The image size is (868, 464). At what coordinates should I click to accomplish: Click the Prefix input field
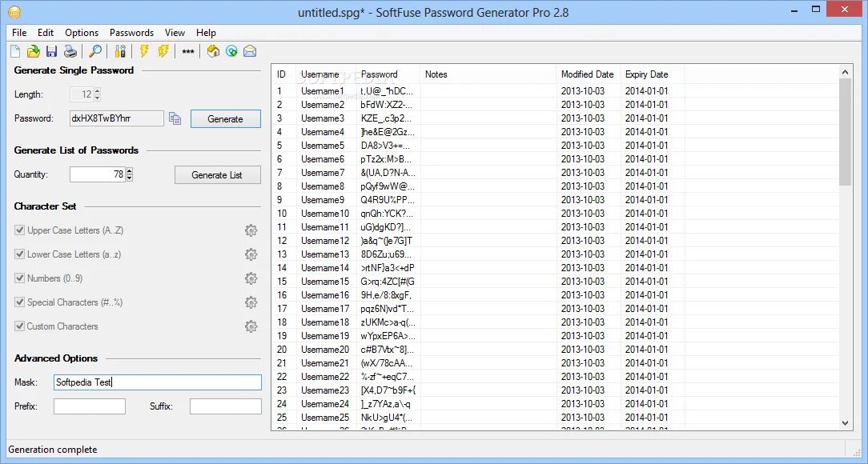click(90, 406)
